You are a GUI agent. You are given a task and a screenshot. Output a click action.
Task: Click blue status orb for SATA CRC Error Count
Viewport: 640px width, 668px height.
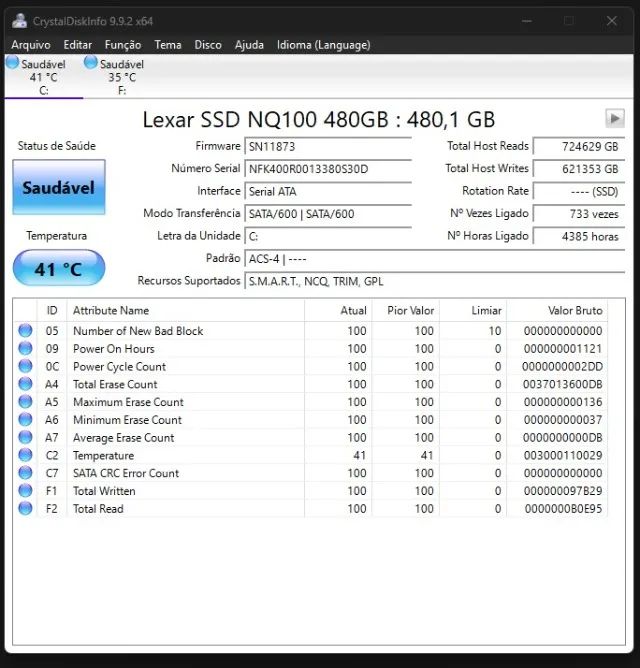(x=25, y=473)
